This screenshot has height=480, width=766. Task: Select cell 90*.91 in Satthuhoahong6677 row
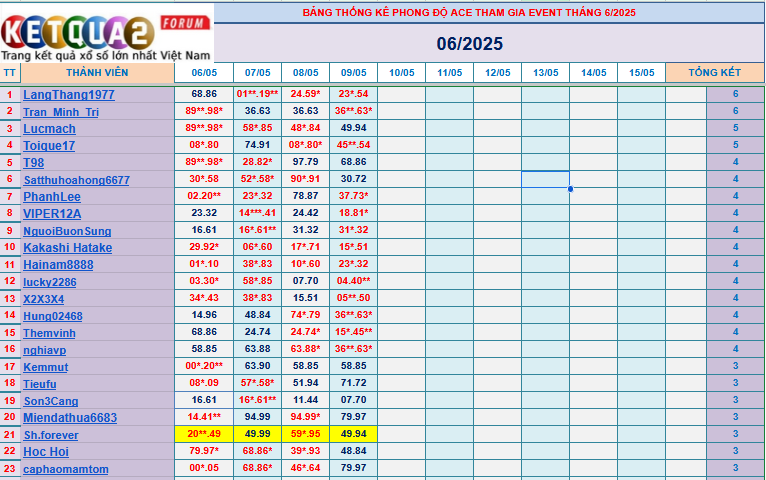pos(305,179)
